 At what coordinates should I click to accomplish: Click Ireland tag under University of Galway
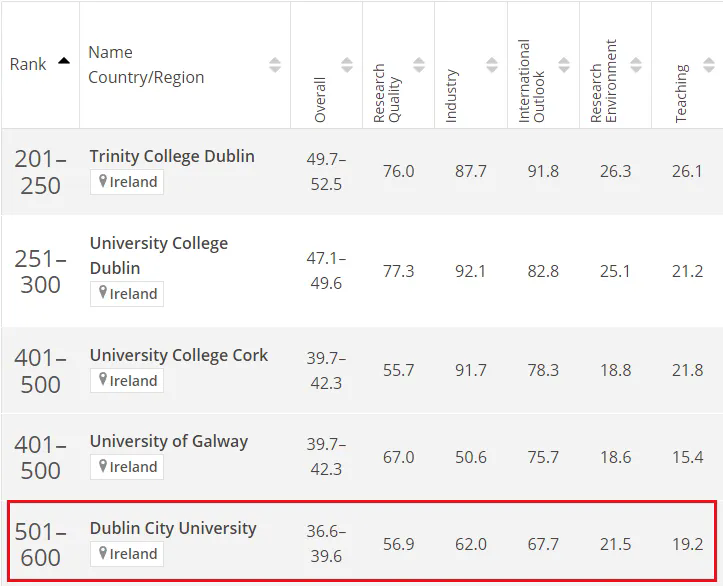click(x=127, y=467)
